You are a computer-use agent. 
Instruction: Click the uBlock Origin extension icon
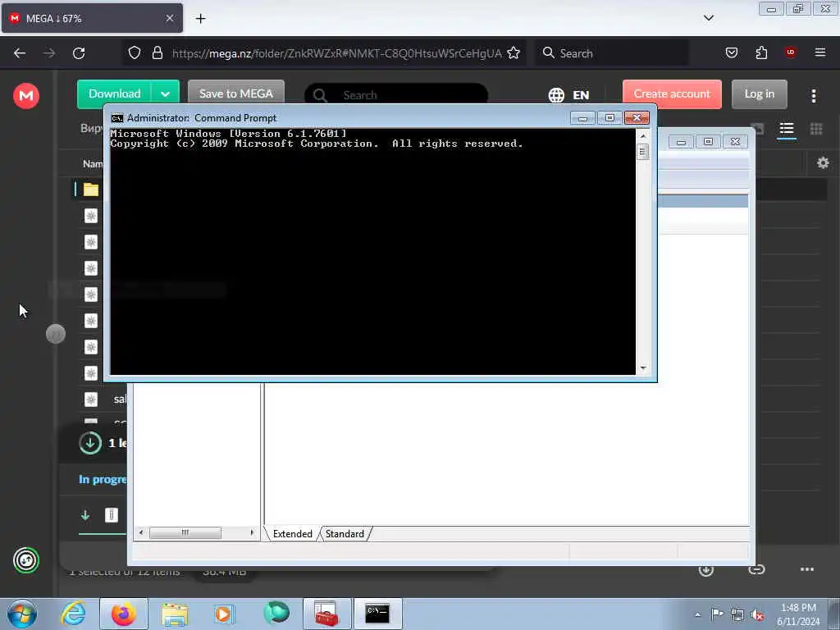[790, 52]
